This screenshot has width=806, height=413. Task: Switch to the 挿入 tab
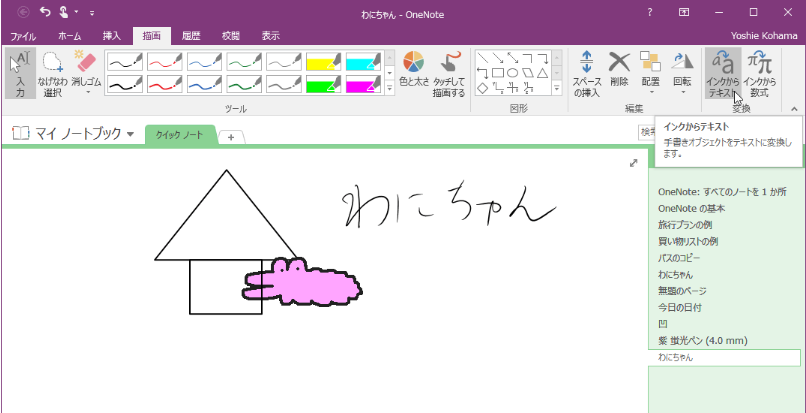[111, 36]
